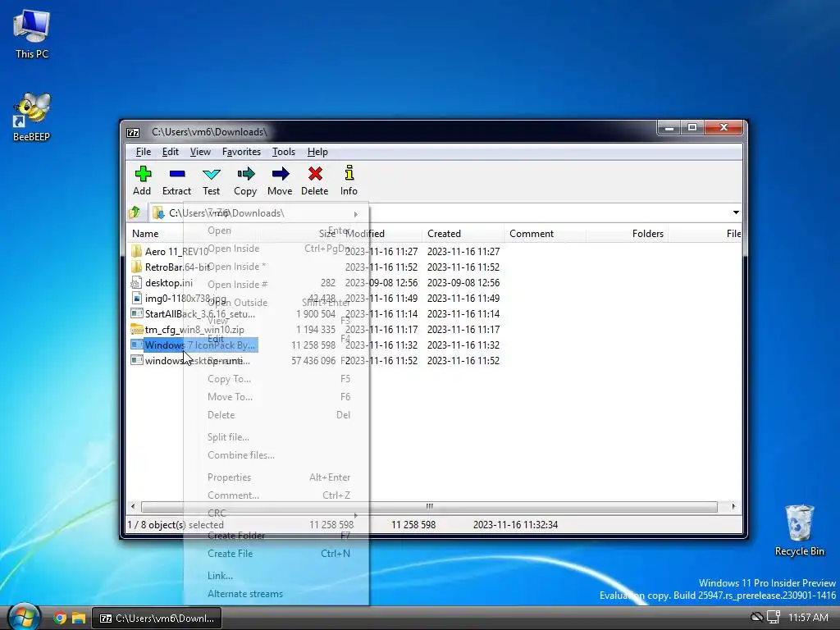The width and height of the screenshot is (840, 630).
Task: Click the taskbar clock showing 11:57 AM
Action: click(808, 618)
